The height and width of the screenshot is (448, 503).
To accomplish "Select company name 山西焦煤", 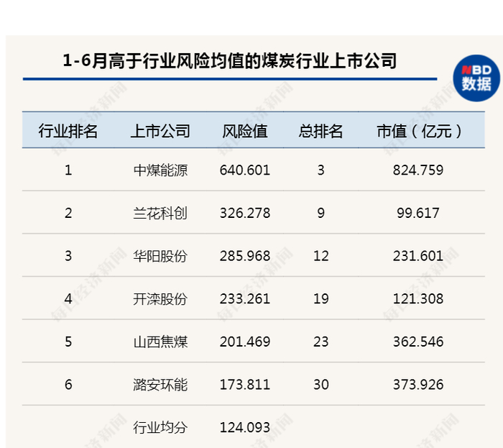I will 160,342.
